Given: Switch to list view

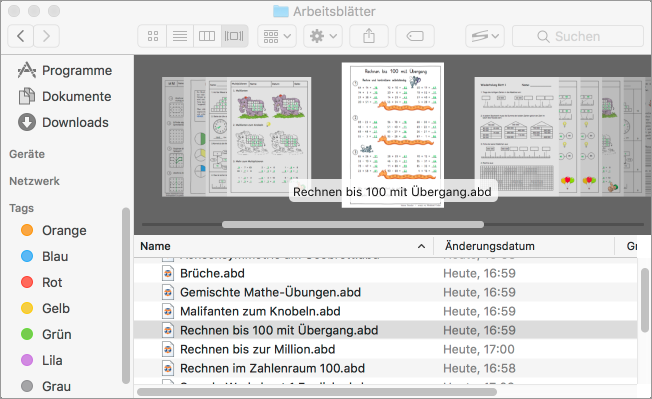Looking at the screenshot, I should click(180, 36).
